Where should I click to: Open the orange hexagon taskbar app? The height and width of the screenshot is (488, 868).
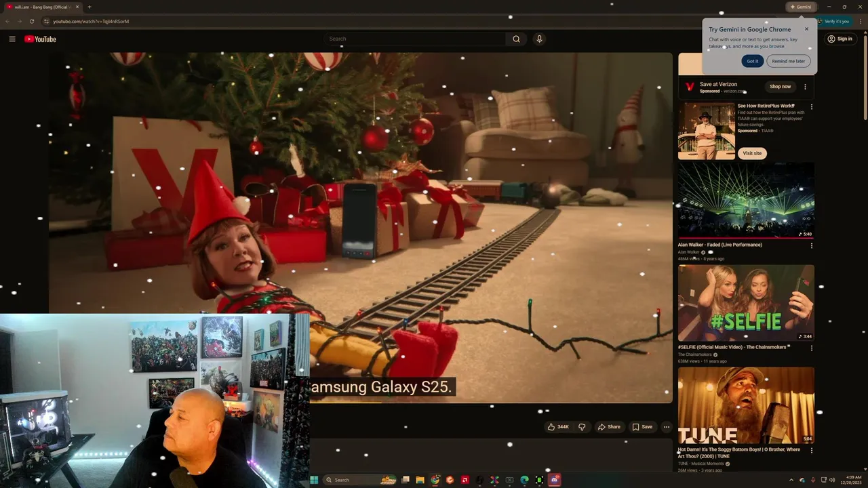450,480
